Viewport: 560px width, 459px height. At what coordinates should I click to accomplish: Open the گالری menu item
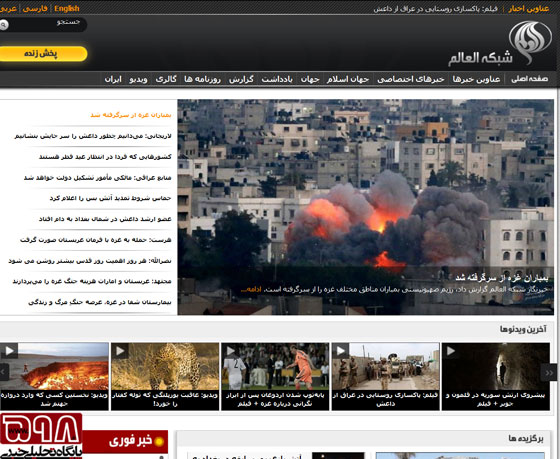tap(166, 79)
